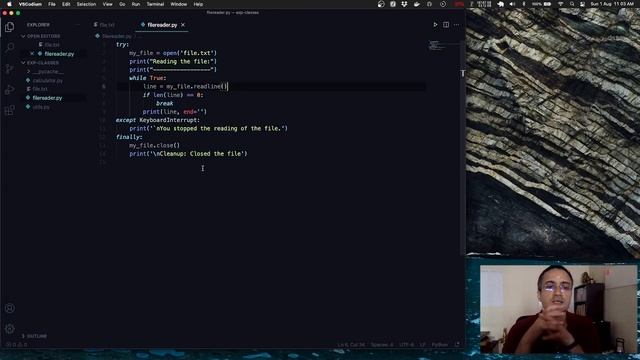
Task: Open the Edit menu
Action: coord(66,4)
